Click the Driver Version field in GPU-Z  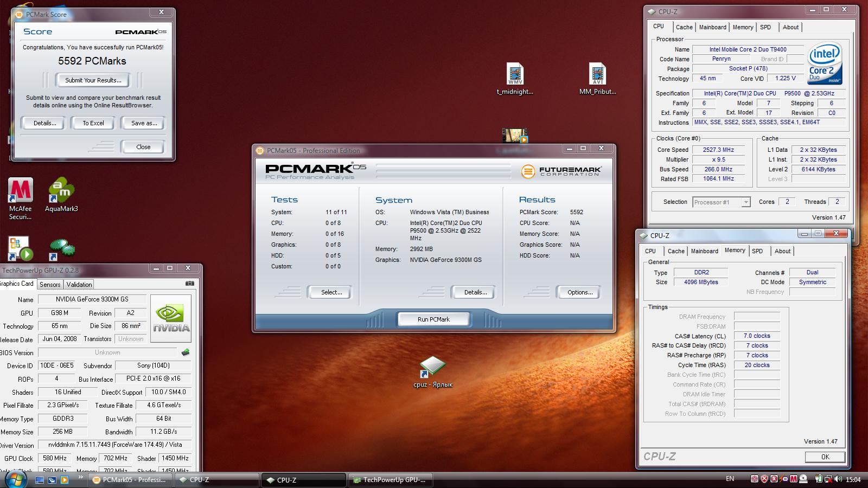pos(114,445)
